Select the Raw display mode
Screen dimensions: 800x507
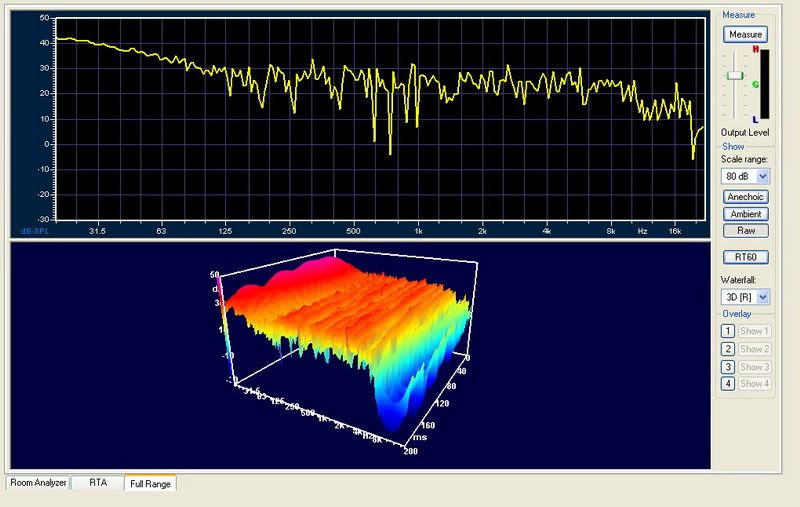(x=745, y=230)
